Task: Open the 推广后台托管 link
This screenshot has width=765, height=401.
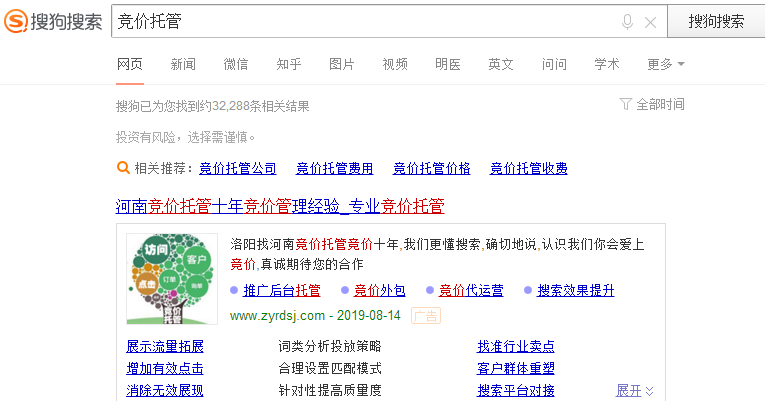Action: (282, 290)
